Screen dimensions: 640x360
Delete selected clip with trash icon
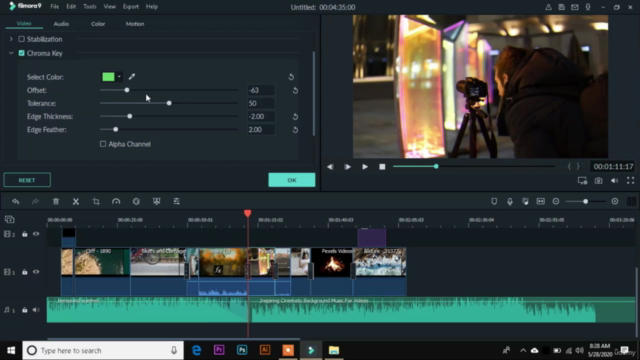click(x=56, y=201)
